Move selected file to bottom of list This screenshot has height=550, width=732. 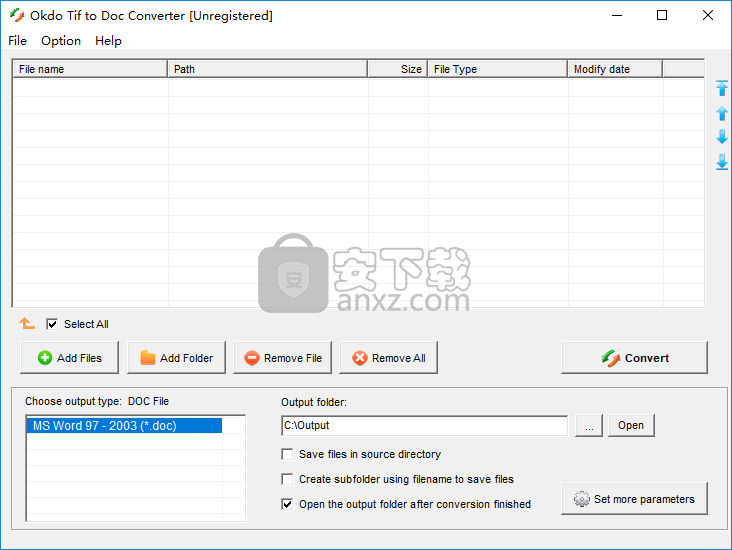click(x=722, y=162)
